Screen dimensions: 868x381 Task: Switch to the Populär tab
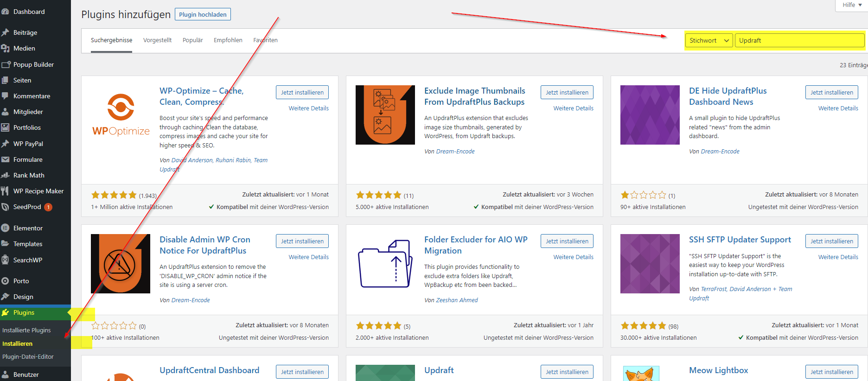[192, 40]
